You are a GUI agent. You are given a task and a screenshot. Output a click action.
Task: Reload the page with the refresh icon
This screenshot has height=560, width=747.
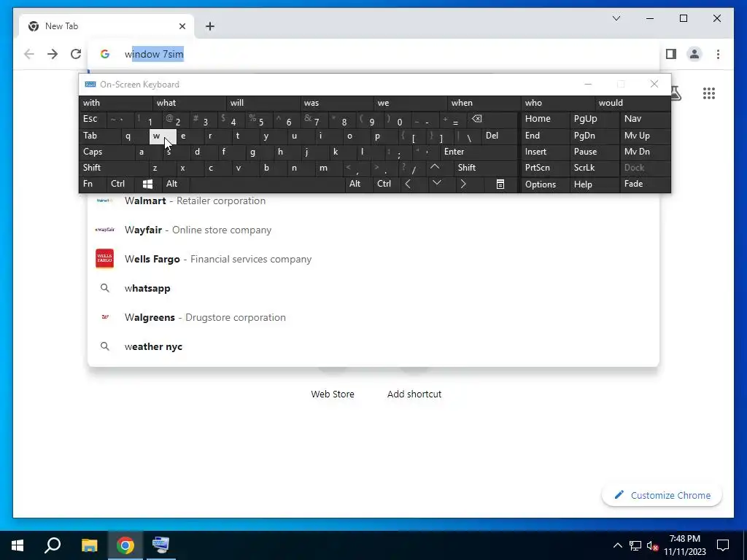point(76,54)
